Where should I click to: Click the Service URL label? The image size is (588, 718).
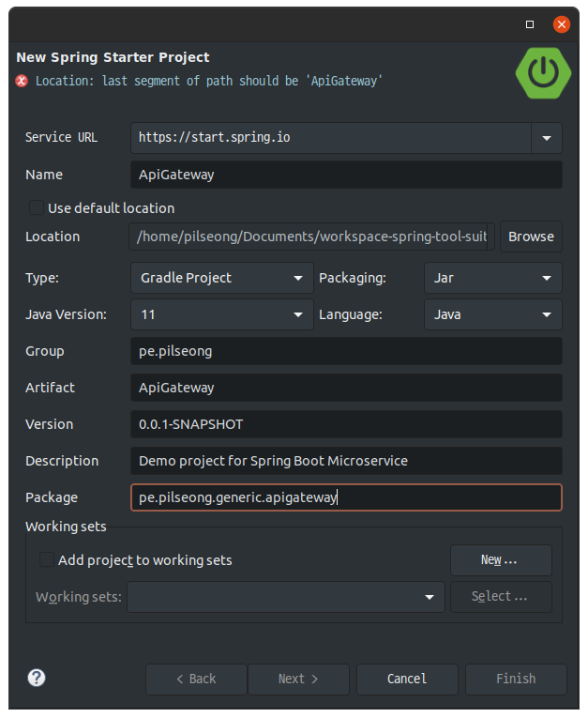click(61, 137)
